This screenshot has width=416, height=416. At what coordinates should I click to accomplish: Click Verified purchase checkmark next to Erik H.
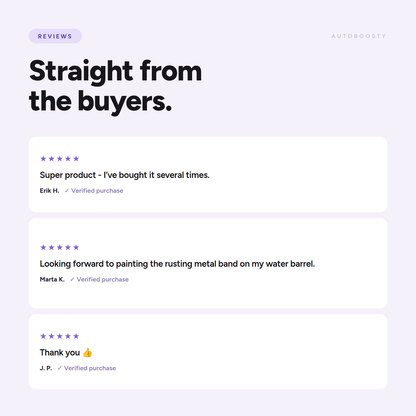67,191
